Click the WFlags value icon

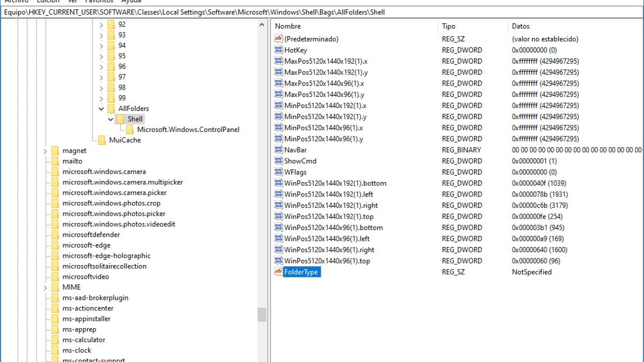tap(278, 172)
